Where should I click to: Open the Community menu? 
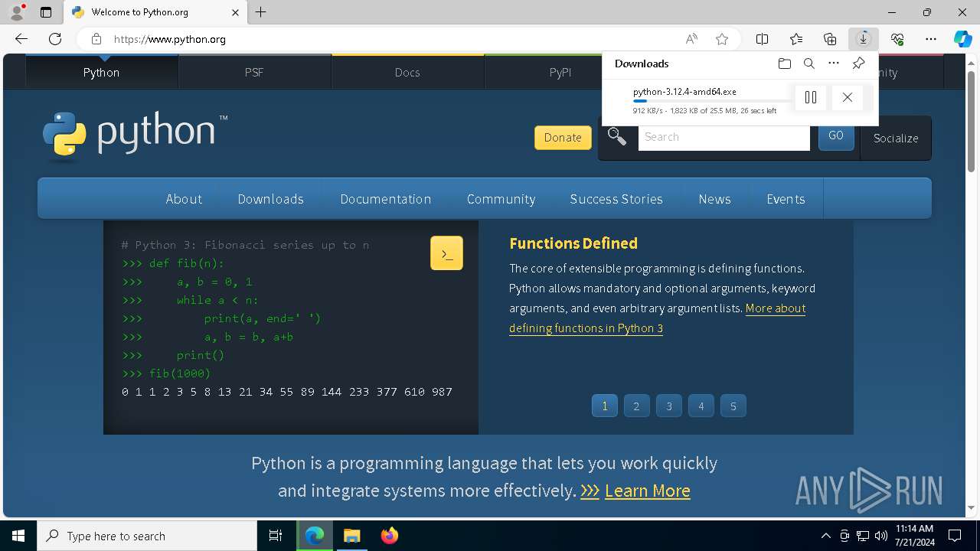click(501, 199)
